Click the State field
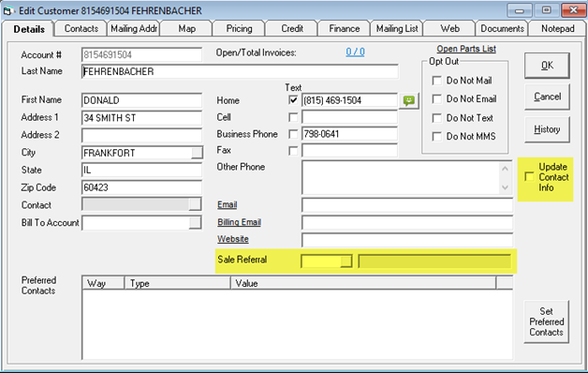The width and height of the screenshot is (588, 373). pos(141,170)
